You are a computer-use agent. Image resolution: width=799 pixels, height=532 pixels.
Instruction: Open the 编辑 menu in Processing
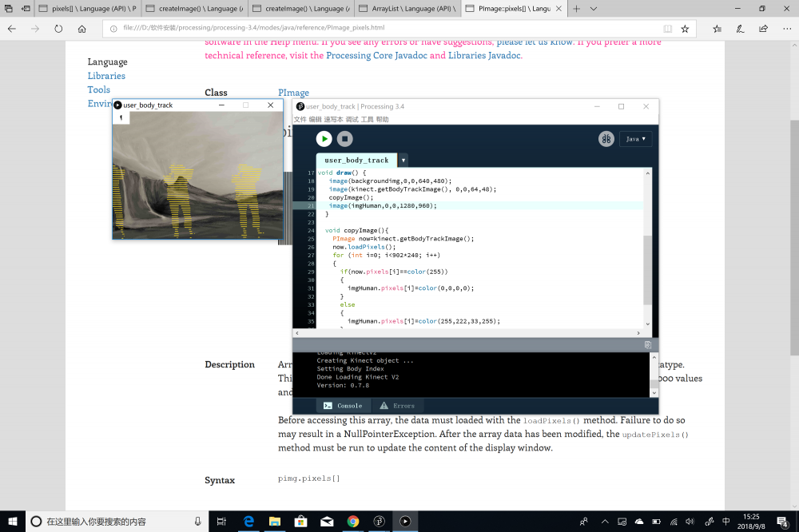(316, 119)
